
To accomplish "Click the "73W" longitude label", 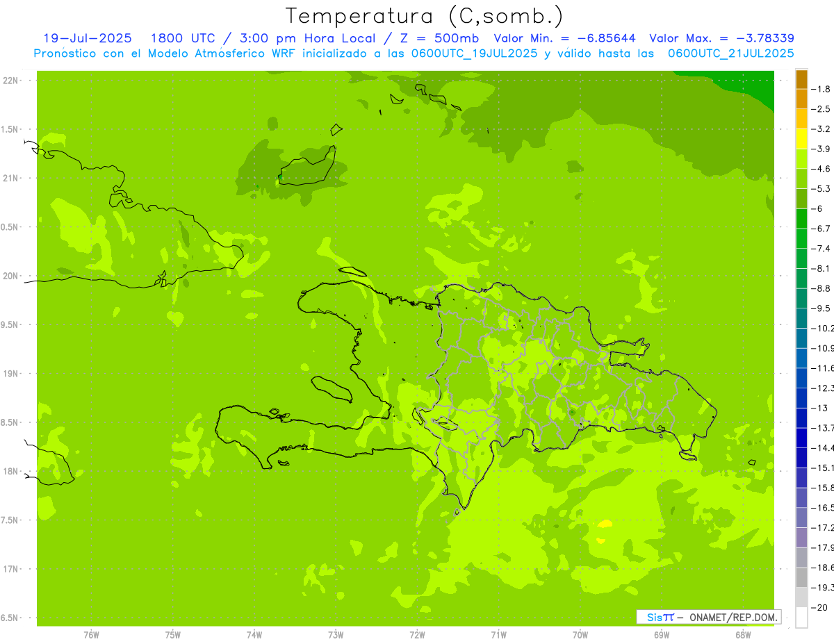I will coord(336,634).
